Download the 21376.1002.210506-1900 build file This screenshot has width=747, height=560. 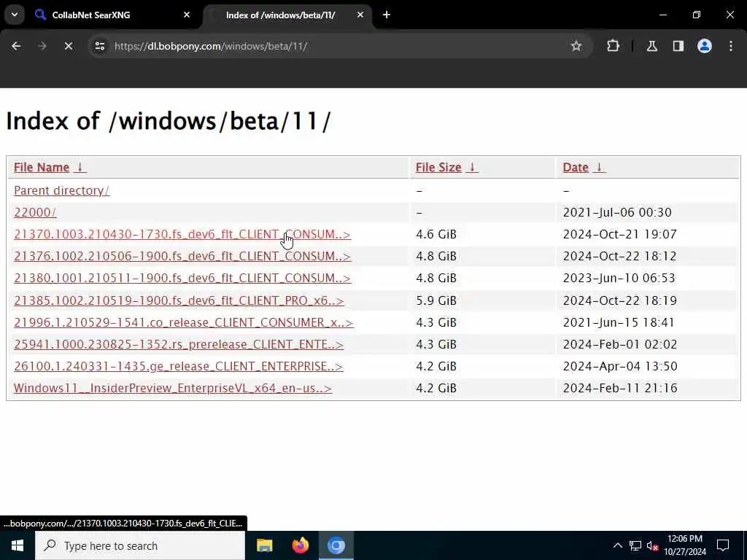click(182, 256)
